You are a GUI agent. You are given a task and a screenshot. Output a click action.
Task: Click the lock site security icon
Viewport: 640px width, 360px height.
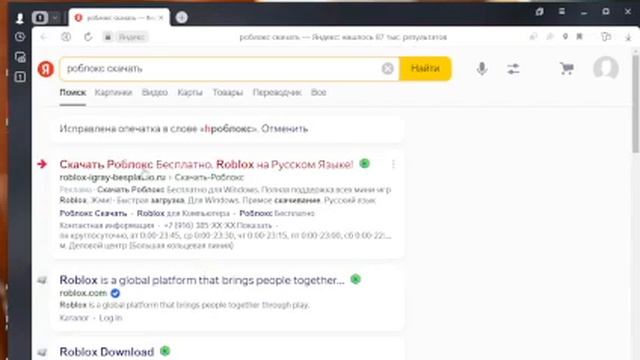108,37
